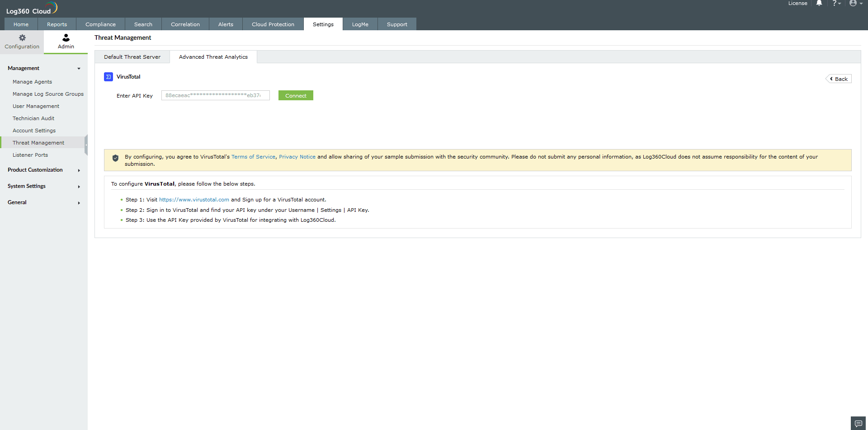Open the notification bell icon

point(819,4)
